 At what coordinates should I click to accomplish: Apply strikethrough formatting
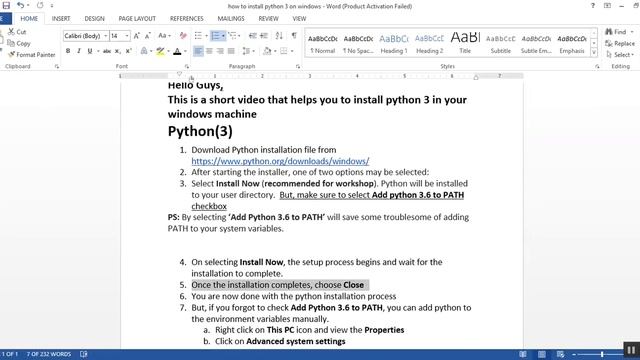pos(107,51)
